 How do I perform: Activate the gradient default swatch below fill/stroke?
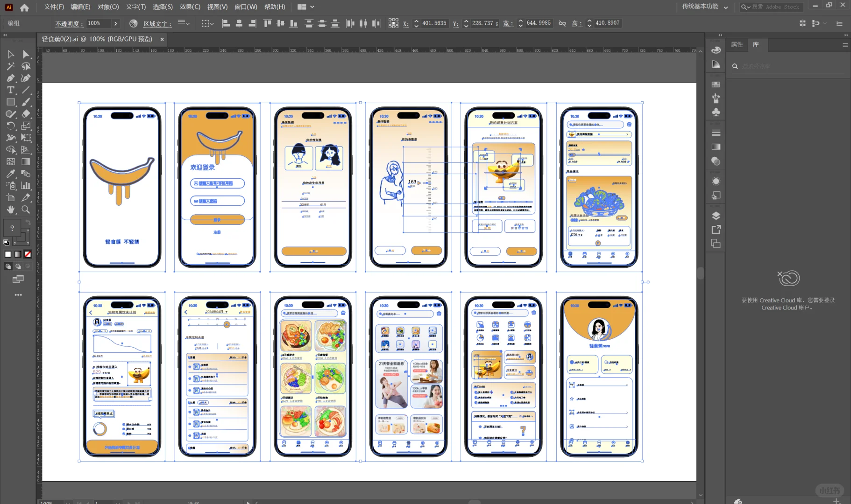click(x=18, y=254)
